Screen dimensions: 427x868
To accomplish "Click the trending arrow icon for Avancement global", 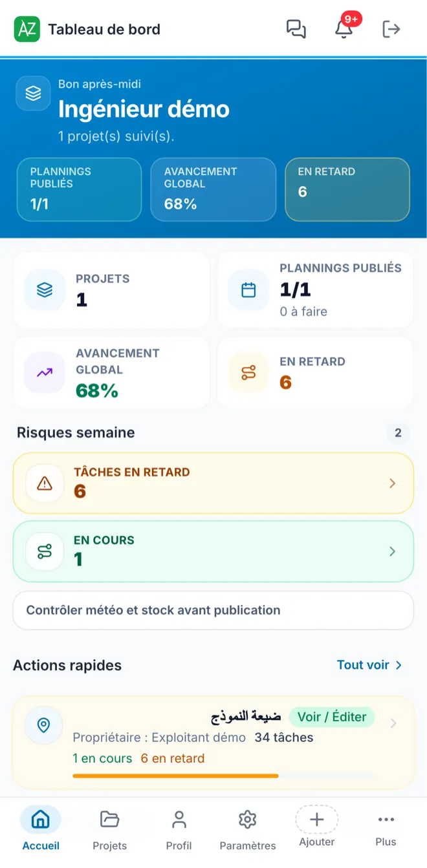I will (45, 372).
